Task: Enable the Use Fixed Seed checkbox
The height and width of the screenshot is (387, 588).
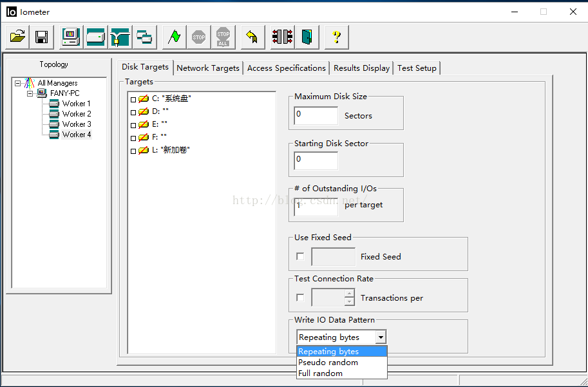Action: (x=300, y=256)
